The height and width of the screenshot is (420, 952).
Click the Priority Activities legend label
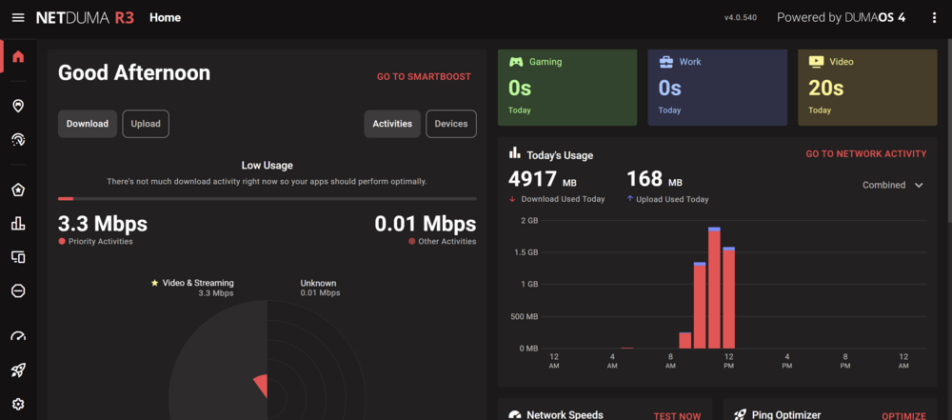[x=95, y=242]
